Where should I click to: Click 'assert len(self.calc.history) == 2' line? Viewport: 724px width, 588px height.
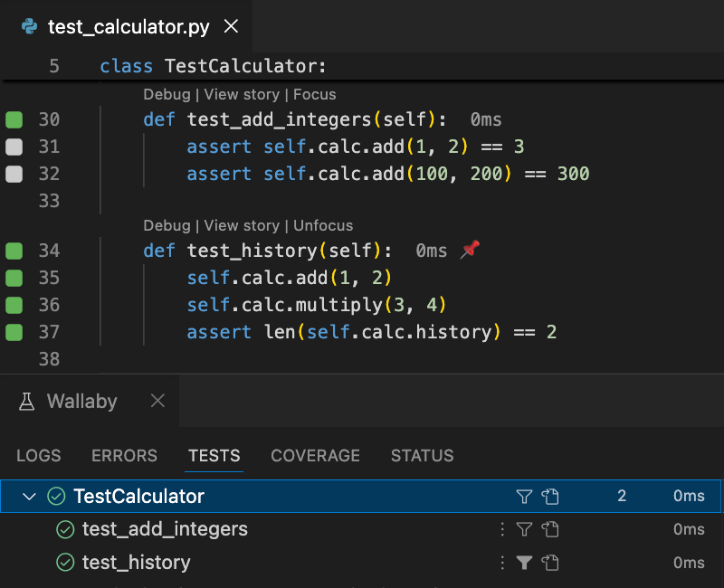click(x=372, y=332)
